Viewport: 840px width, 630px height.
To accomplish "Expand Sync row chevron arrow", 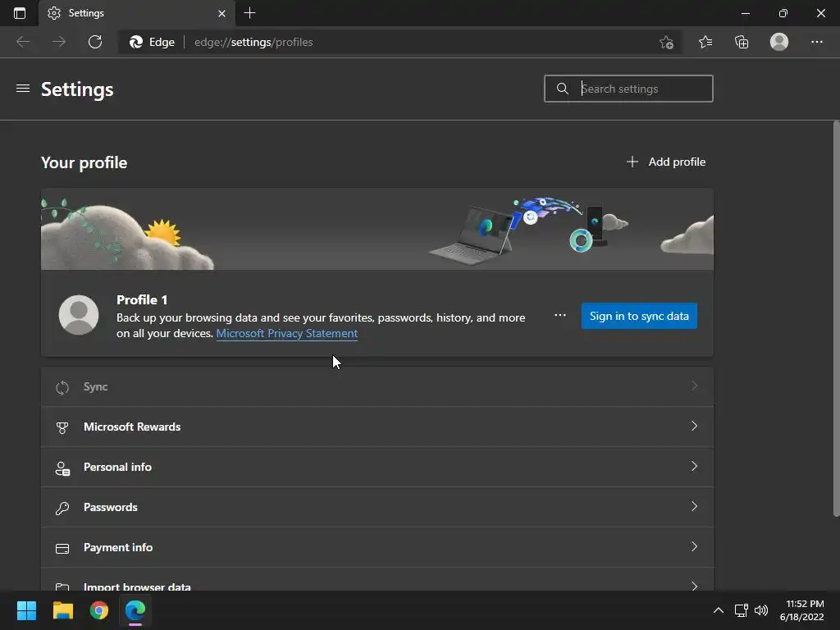I will click(x=694, y=386).
